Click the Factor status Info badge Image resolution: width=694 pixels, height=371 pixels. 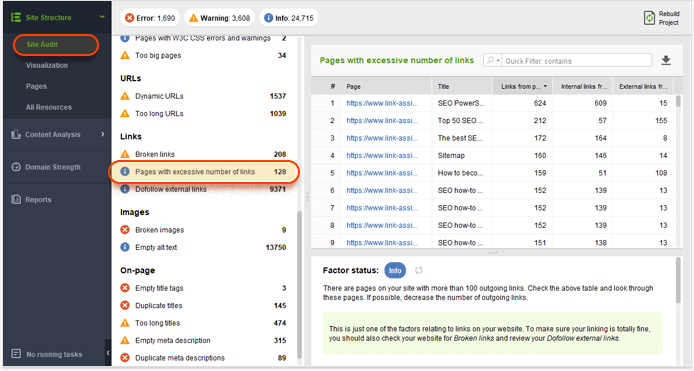point(395,271)
